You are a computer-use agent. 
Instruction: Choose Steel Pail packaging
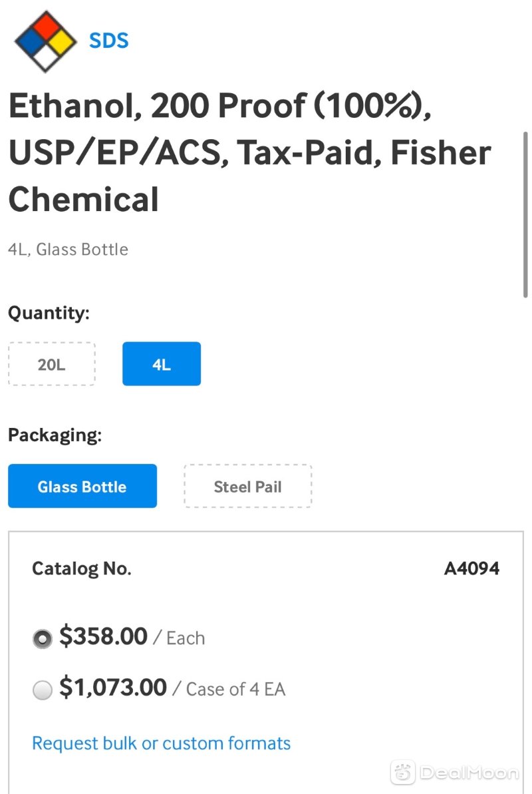pyautogui.click(x=248, y=486)
